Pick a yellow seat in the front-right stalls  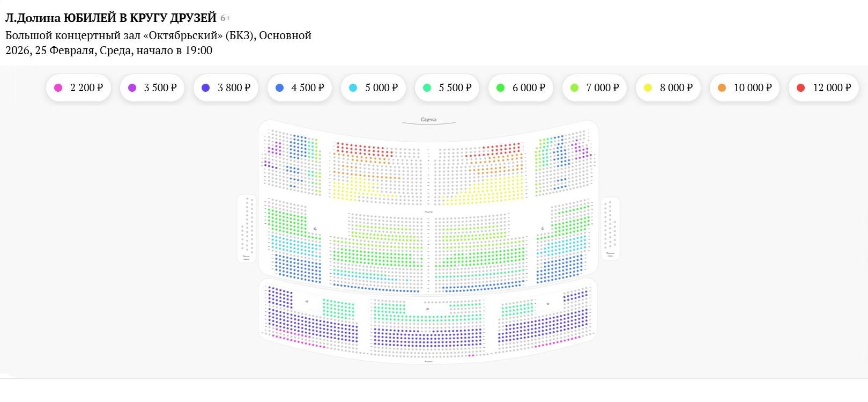499,188
